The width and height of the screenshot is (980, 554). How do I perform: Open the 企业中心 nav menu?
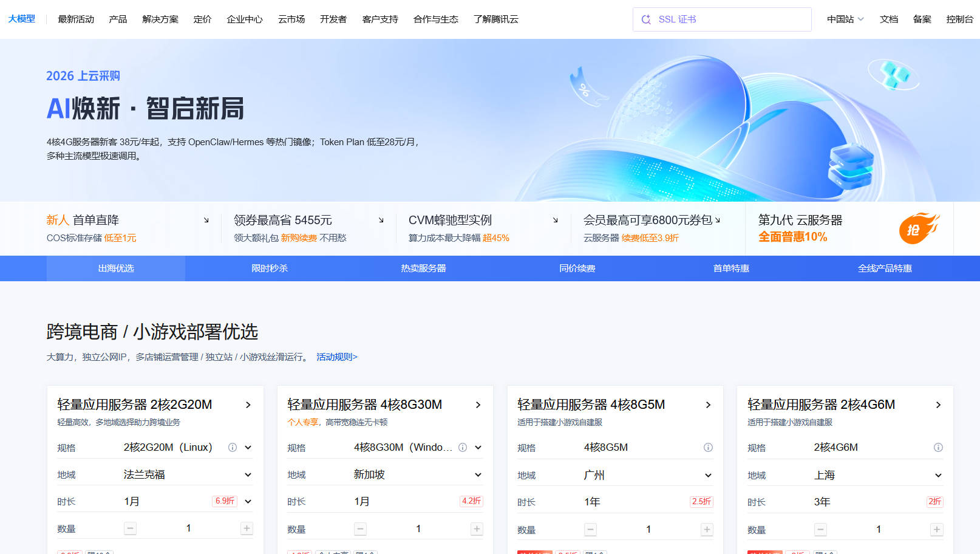point(245,19)
